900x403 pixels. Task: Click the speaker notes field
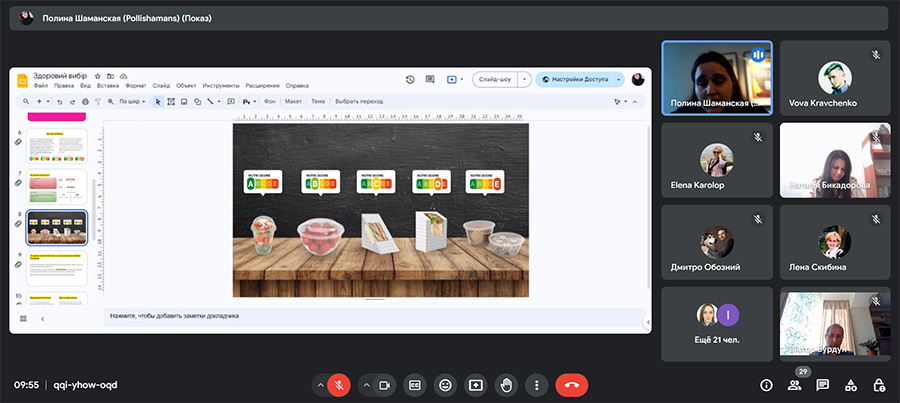[374, 316]
